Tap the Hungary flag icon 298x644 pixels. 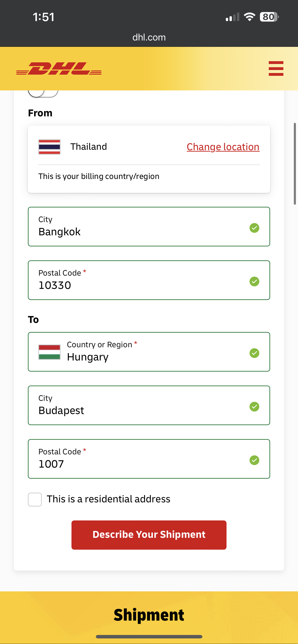coord(49,352)
